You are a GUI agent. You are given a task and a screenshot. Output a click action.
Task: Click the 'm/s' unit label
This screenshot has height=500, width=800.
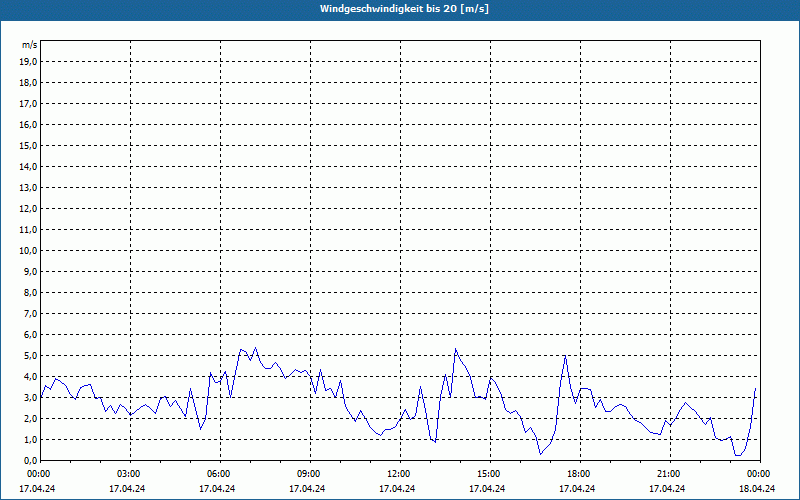pos(30,45)
